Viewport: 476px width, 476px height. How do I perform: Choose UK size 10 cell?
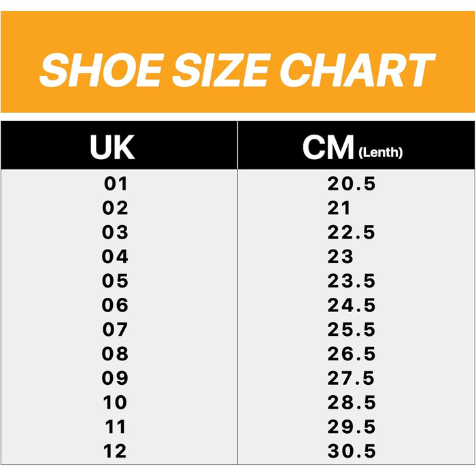tap(115, 403)
